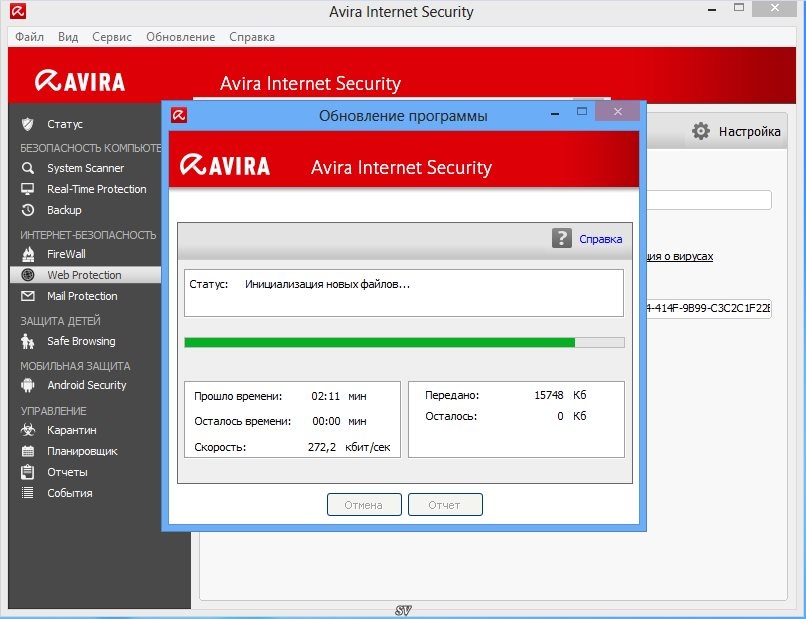Minimize the Обновление программы dialog
Image resolution: width=806 pixels, height=619 pixels.
pos(555,113)
